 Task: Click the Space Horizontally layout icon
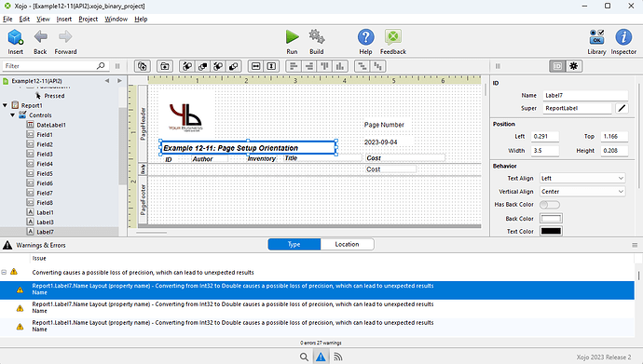363,66
